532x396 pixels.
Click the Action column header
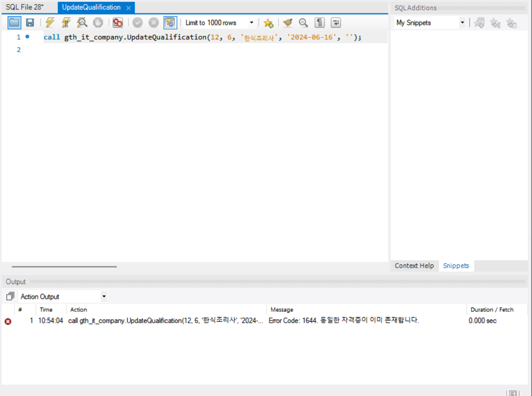[x=78, y=310]
